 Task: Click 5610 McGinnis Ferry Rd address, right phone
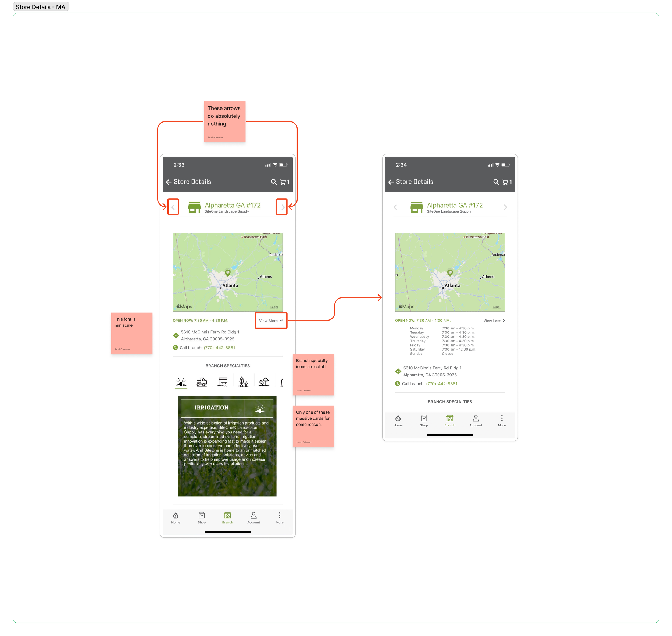[x=432, y=371]
